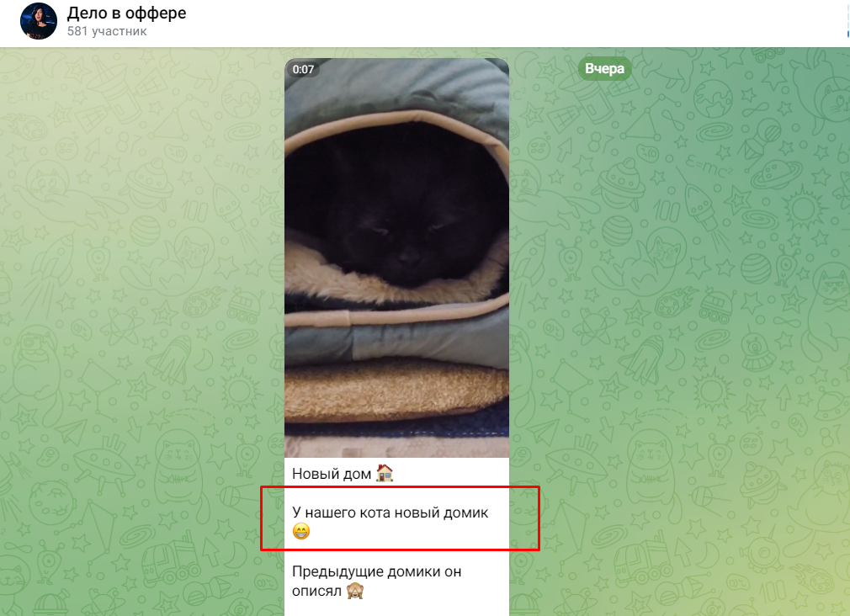Click the grinning emoji in the highlighted line
850x616 pixels.
[300, 531]
